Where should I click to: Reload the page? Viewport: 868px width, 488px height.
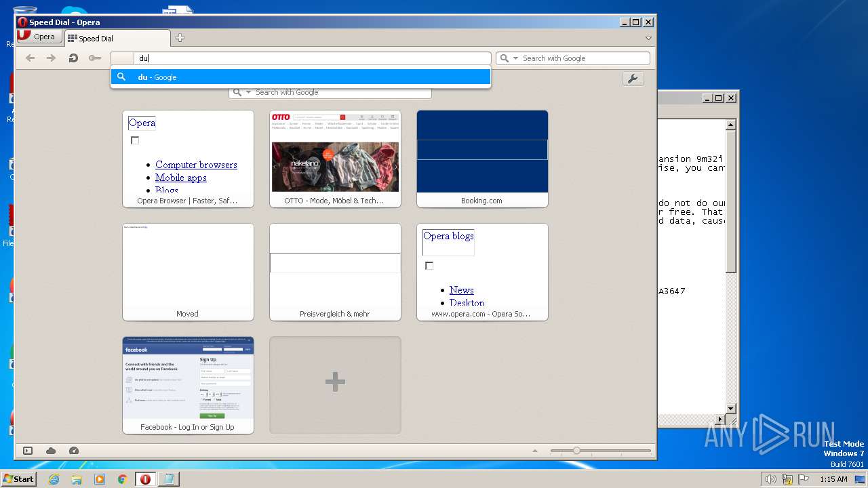(73, 58)
